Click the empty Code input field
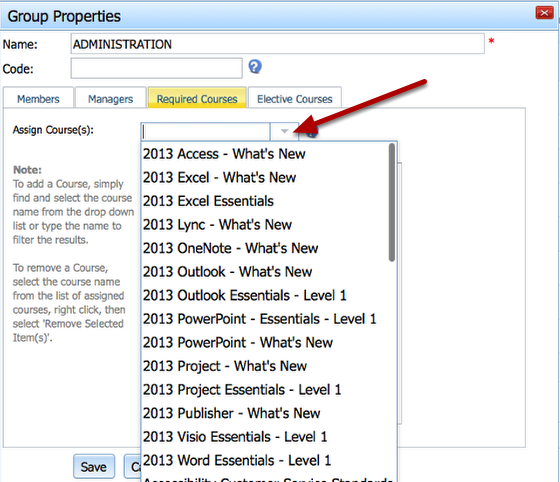 [156, 68]
